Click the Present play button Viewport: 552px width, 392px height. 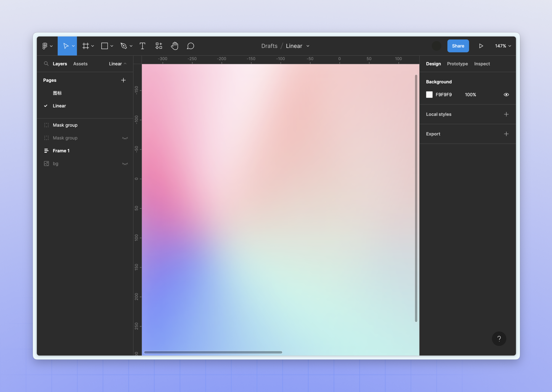coord(481,46)
